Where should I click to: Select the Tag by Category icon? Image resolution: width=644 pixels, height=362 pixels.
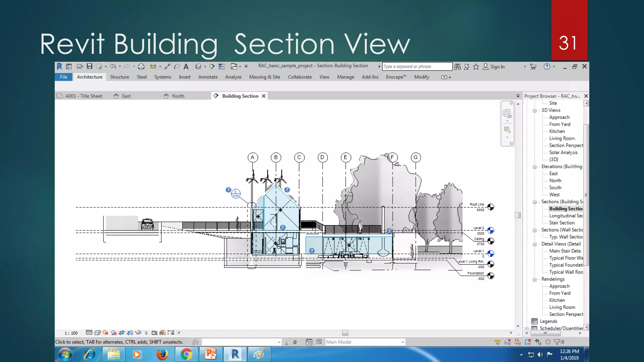(x=177, y=66)
